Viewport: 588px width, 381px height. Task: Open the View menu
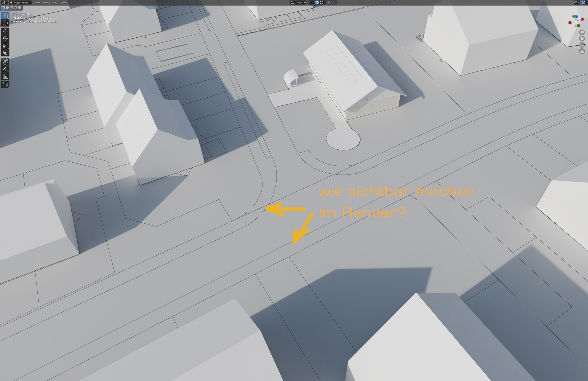click(37, 2)
